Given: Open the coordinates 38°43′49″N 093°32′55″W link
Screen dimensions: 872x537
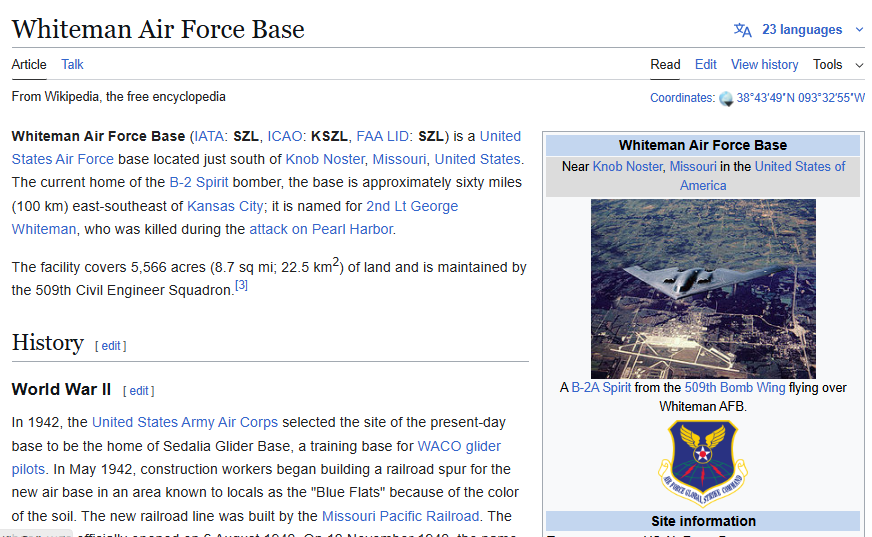Looking at the screenshot, I should point(800,98).
